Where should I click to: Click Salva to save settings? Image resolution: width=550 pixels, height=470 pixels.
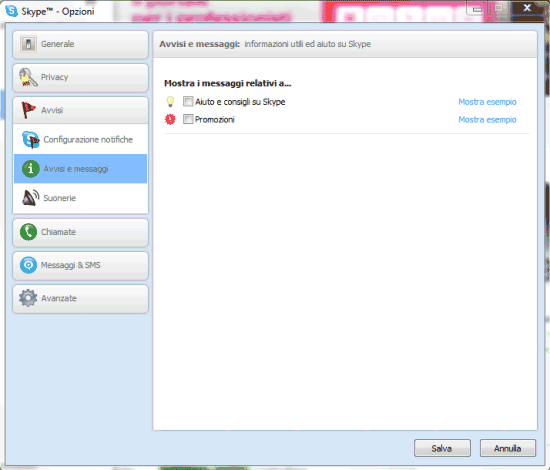click(442, 448)
